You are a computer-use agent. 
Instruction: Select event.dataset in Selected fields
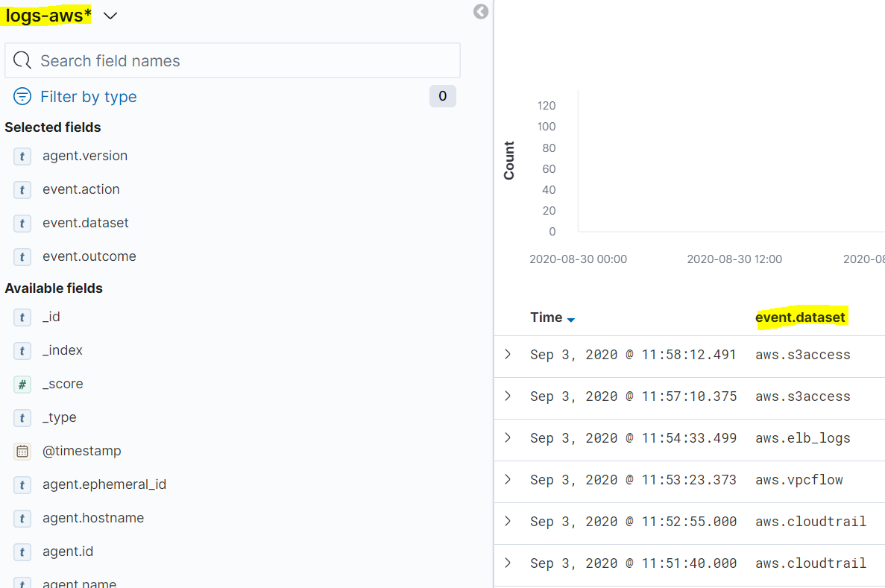coord(85,223)
